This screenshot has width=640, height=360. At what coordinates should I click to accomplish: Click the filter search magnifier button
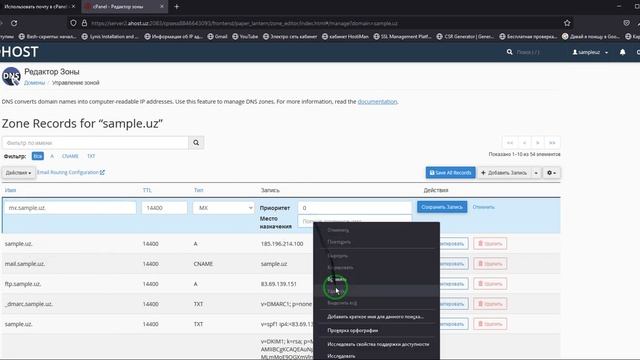(196, 143)
